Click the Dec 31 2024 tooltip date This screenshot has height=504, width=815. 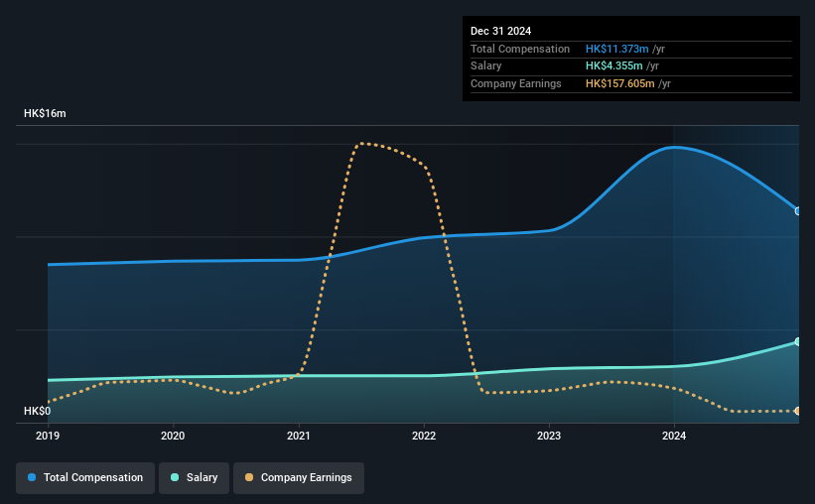[500, 31]
